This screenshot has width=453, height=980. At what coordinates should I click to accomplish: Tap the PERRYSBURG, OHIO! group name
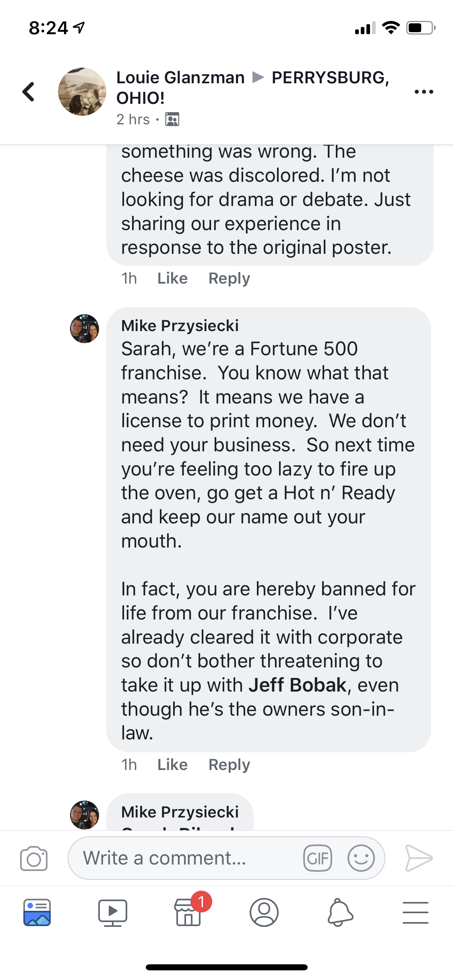[330, 78]
